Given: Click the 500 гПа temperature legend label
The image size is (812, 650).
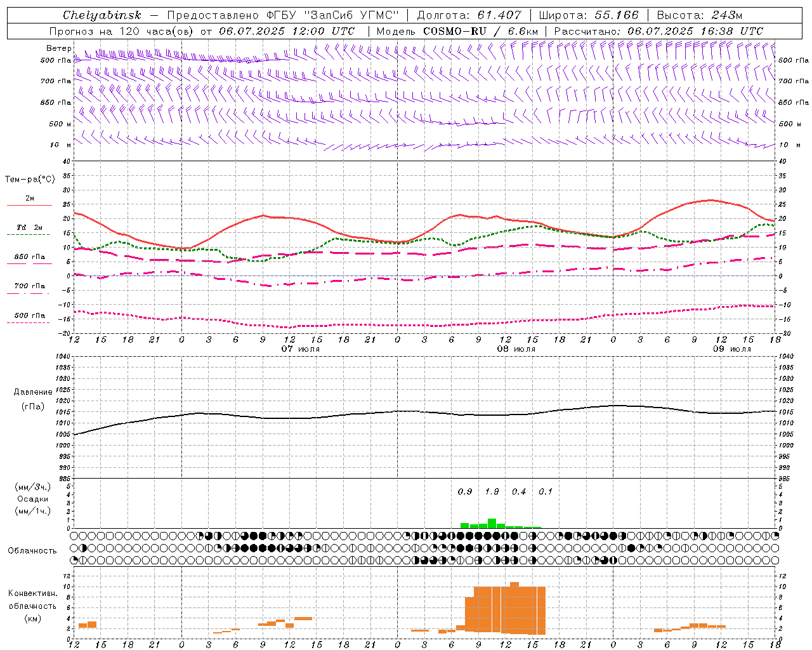Looking at the screenshot, I should pos(29,315).
